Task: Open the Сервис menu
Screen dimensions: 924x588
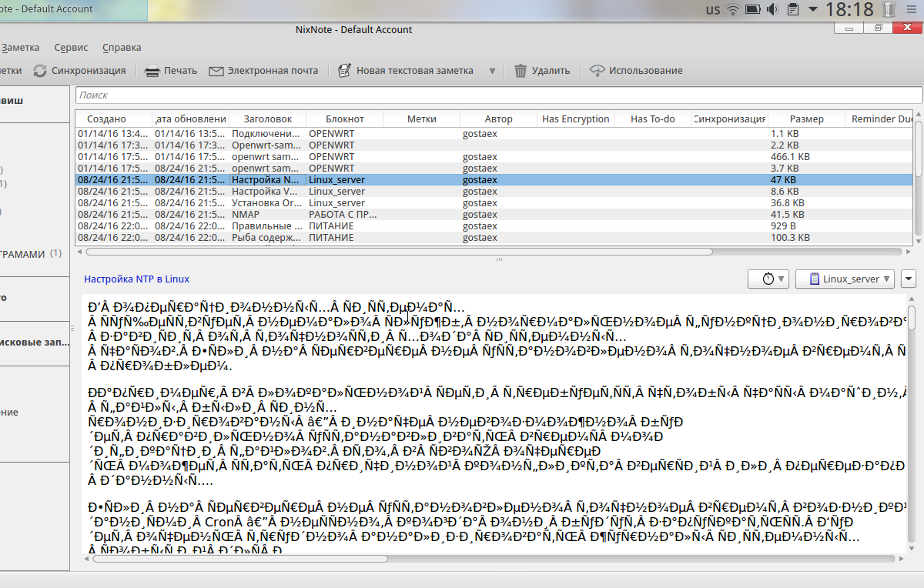Action: pyautogui.click(x=72, y=47)
